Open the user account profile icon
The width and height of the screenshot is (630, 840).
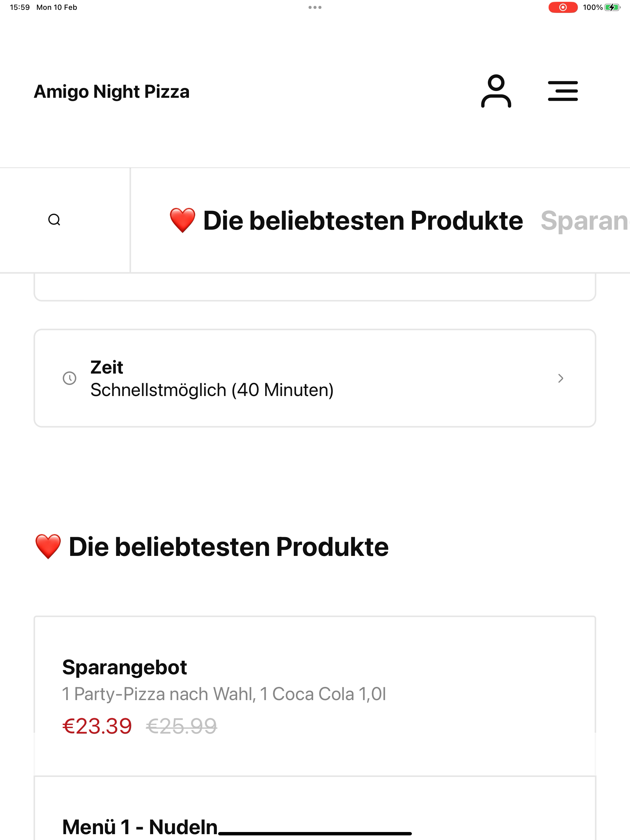(496, 91)
